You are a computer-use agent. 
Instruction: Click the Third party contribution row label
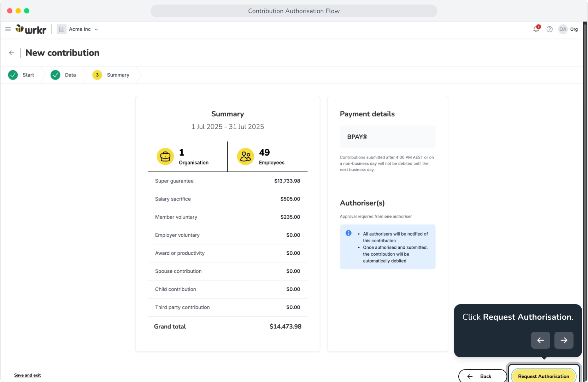[182, 307]
